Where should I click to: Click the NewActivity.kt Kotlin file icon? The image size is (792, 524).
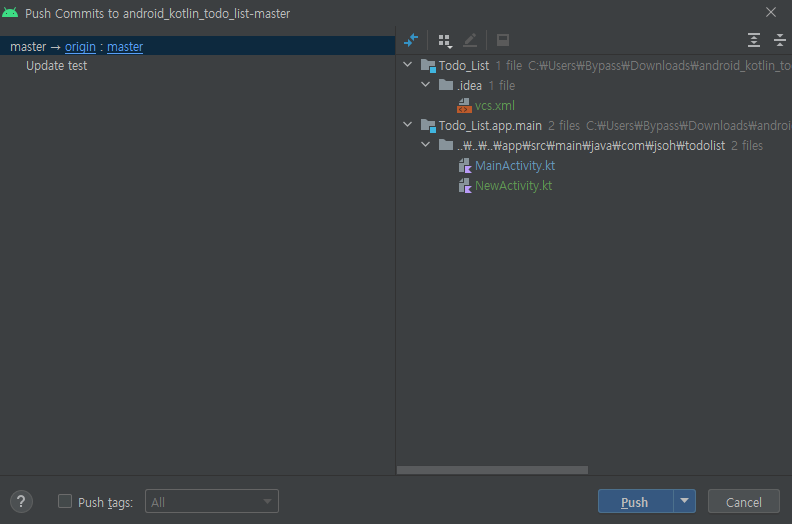pos(465,185)
